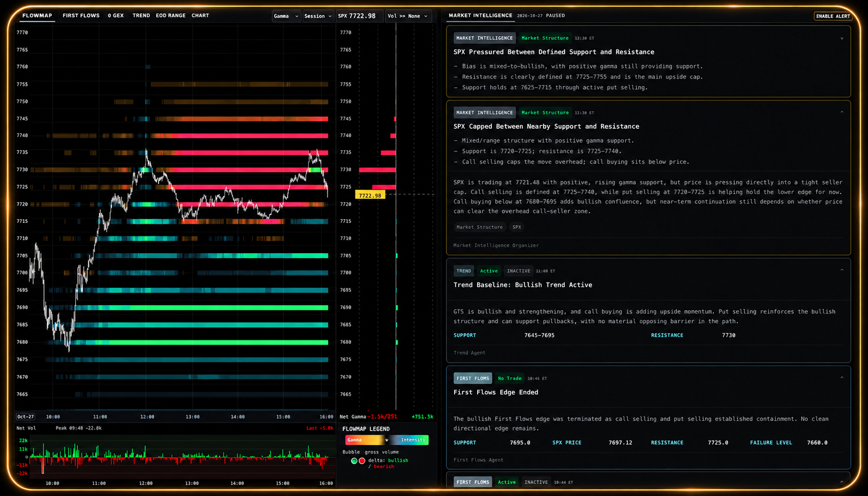
Task: Click the Trend resistance value 7730
Action: pos(729,335)
